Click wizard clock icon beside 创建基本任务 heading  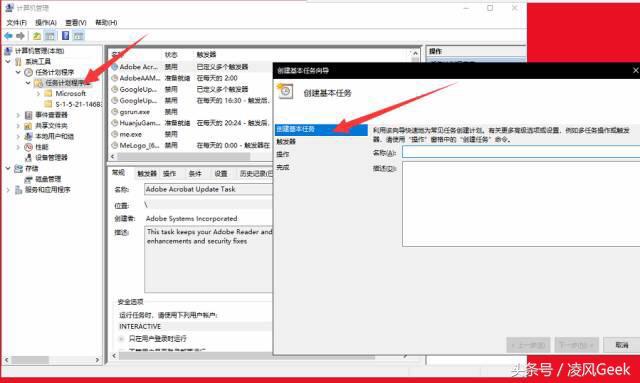point(285,91)
